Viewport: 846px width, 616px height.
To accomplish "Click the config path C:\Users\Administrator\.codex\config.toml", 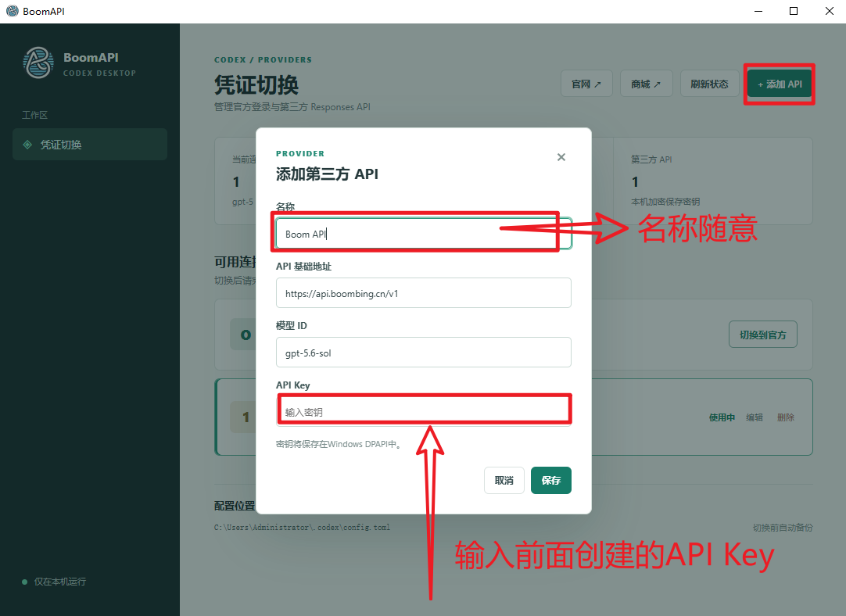I will pyautogui.click(x=302, y=528).
